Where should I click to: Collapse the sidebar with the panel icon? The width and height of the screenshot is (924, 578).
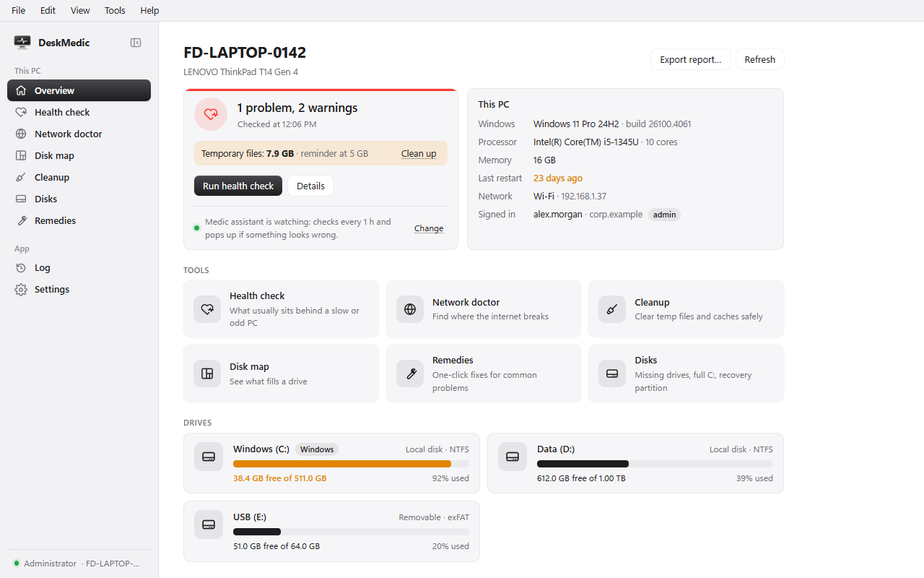coord(136,43)
